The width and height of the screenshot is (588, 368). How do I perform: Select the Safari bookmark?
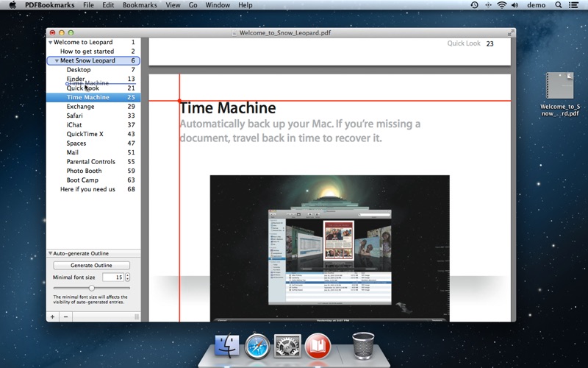93,116
